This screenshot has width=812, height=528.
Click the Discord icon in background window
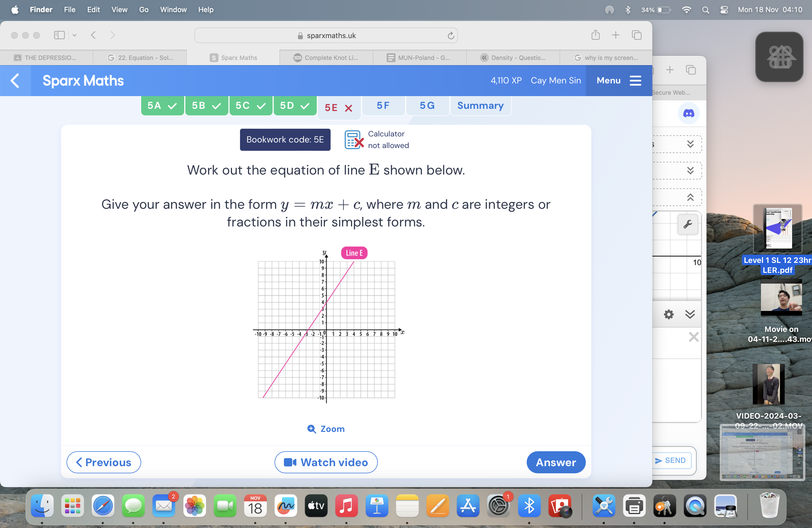coord(689,113)
